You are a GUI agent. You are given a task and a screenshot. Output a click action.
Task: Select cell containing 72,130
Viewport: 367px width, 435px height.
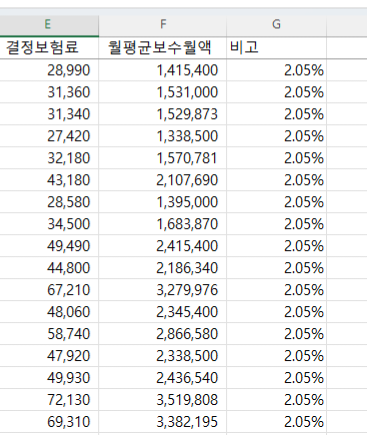(49, 400)
